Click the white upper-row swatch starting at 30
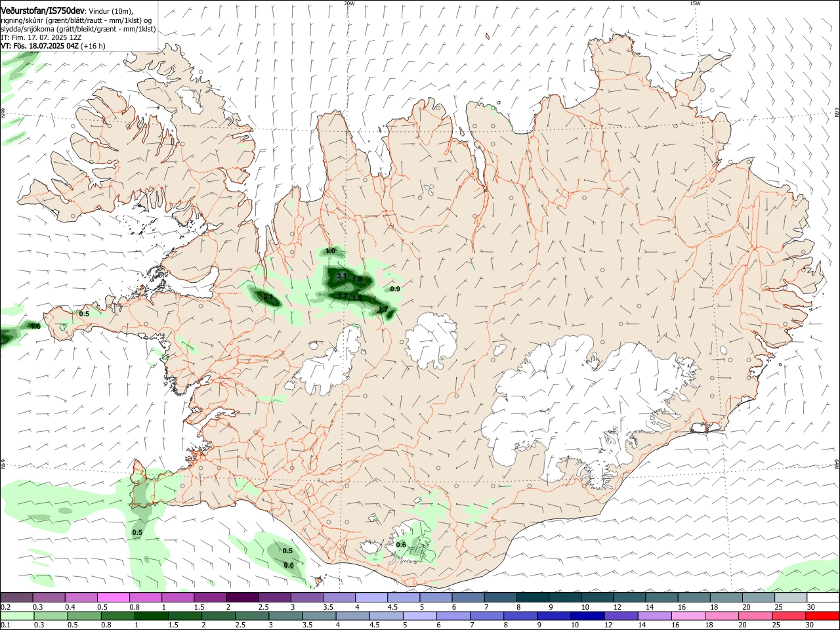The image size is (840, 630). click(x=822, y=597)
